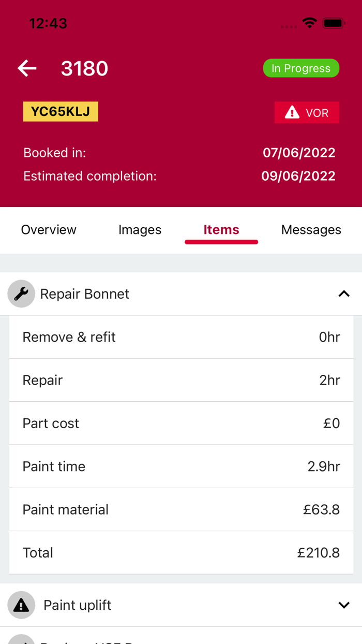Tap the alert icon inside the VOR button
Viewport: 362px width, 644px height.
point(292,112)
